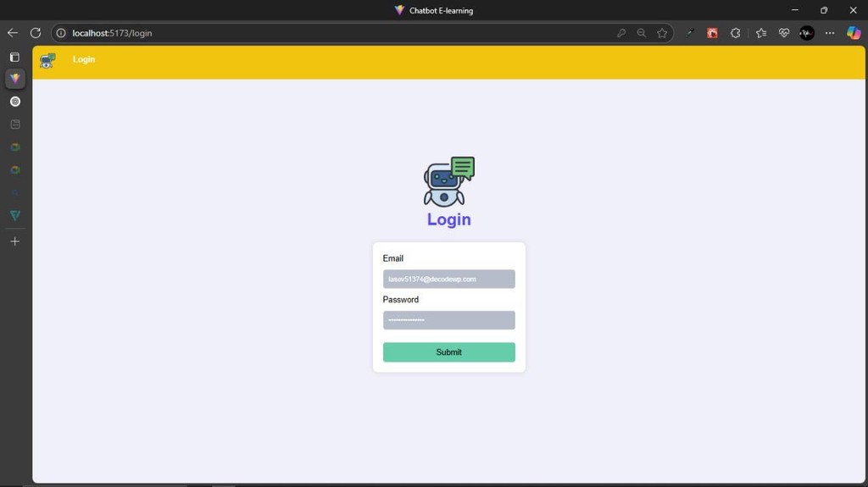This screenshot has width=868, height=487.
Task: Click the purple Login heading
Action: (449, 219)
